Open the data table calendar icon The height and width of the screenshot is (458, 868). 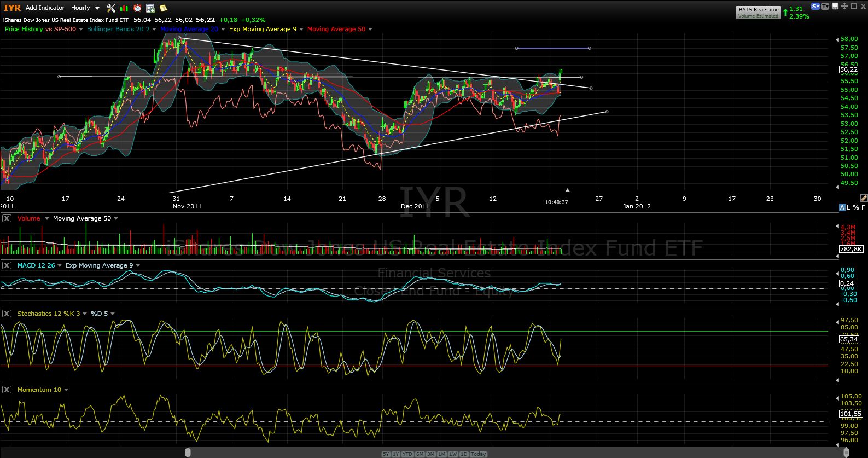pyautogui.click(x=150, y=8)
